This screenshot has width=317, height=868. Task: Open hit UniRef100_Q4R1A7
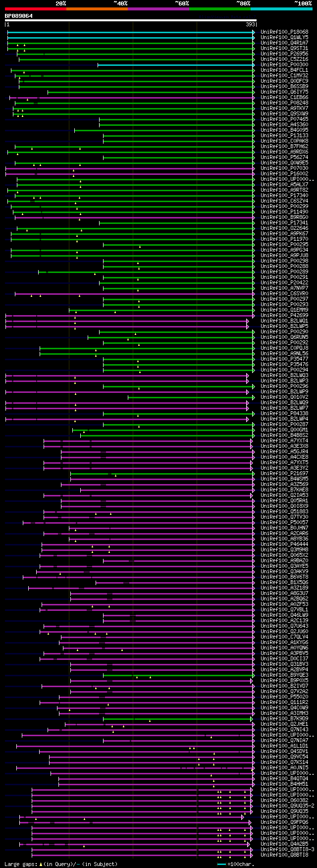point(284,43)
